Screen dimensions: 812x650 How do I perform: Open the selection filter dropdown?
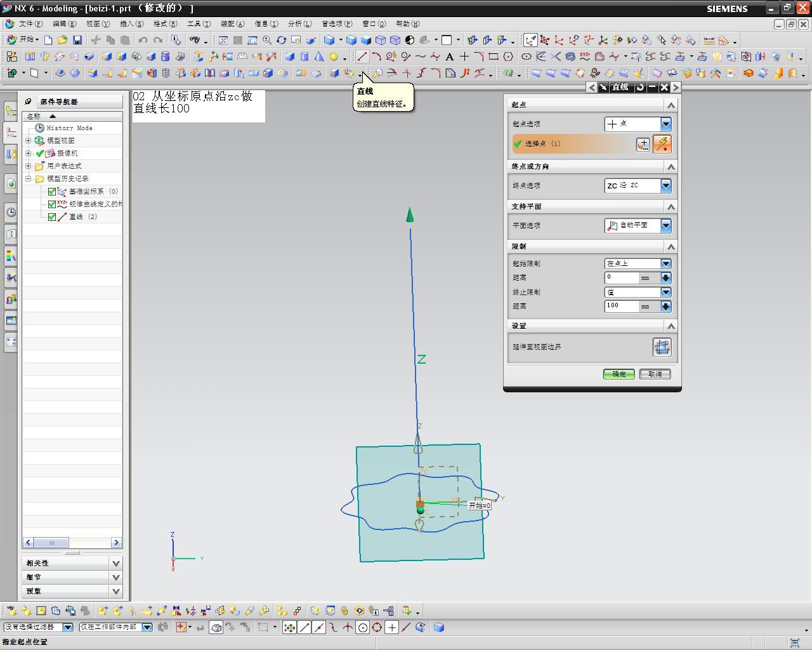pyautogui.click(x=67, y=627)
